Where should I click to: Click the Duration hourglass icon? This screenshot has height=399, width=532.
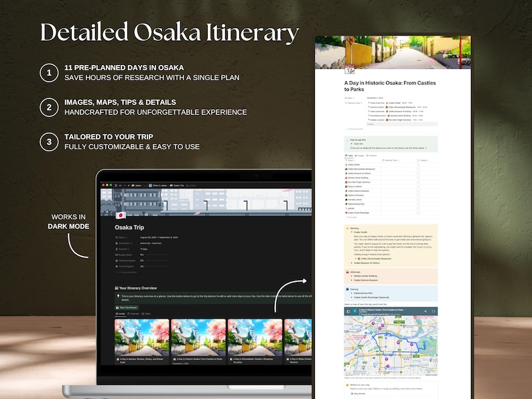pos(117,249)
